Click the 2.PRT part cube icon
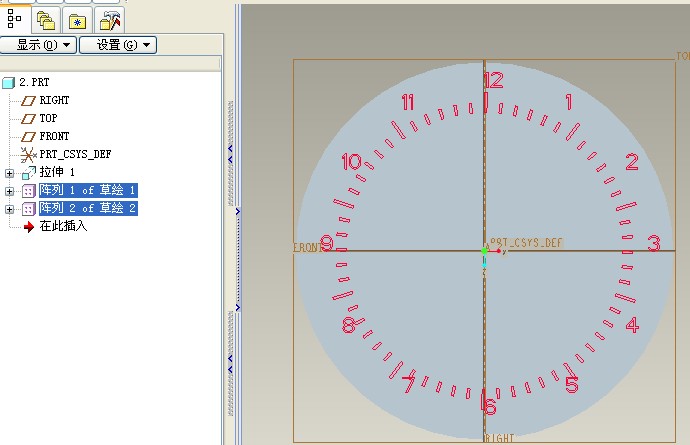690x445 pixels. [8, 83]
